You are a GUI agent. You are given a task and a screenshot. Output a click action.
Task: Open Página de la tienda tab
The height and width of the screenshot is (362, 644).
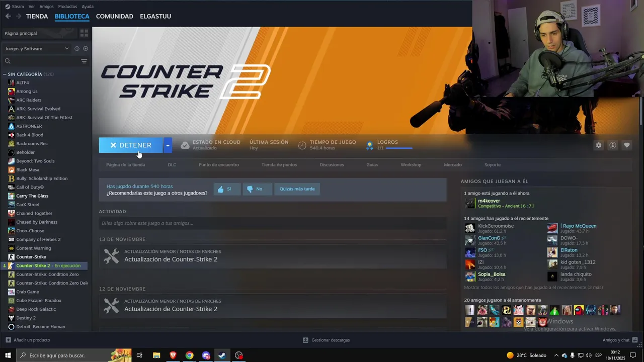125,165
